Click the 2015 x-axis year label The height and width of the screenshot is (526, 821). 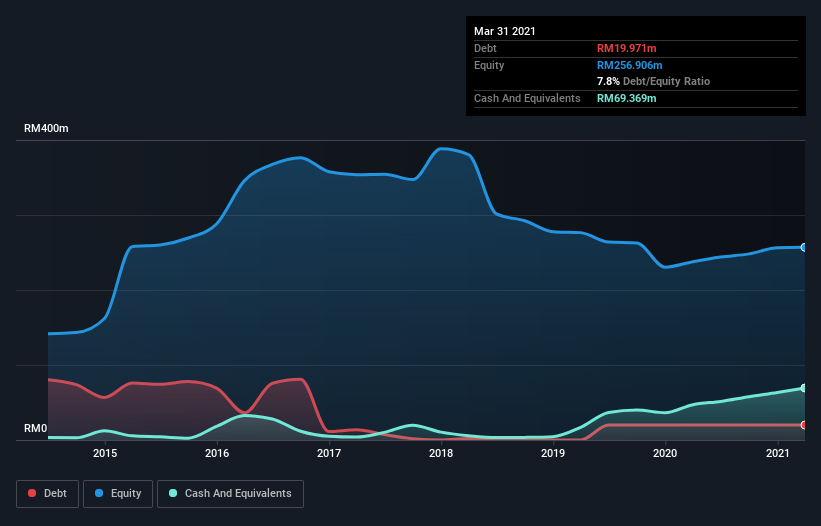tap(105, 453)
